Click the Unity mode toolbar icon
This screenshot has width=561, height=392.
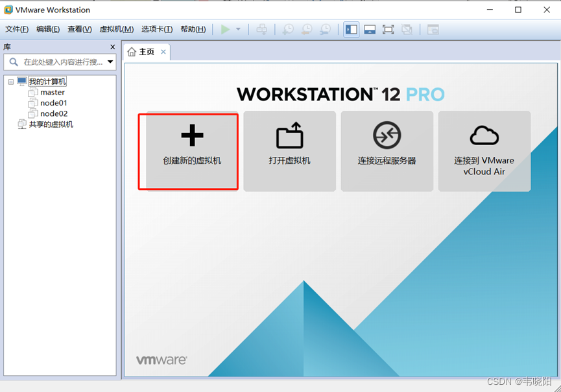[407, 29]
